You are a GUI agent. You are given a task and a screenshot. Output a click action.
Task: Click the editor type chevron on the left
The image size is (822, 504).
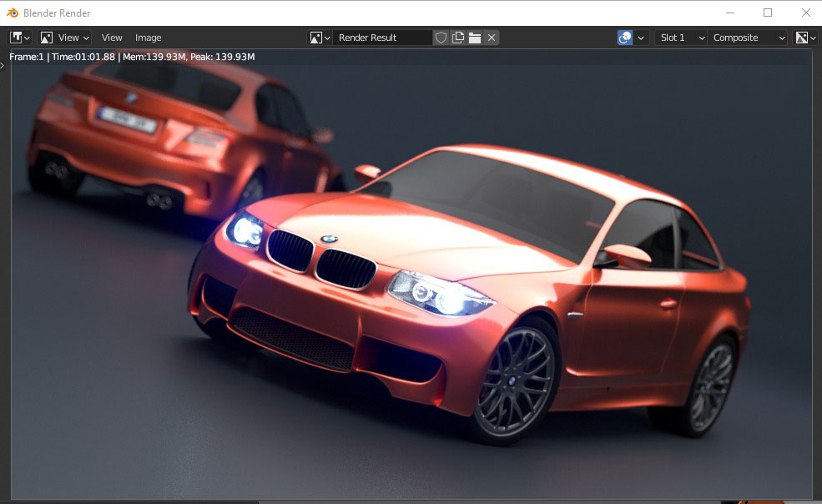pyautogui.click(x=27, y=38)
